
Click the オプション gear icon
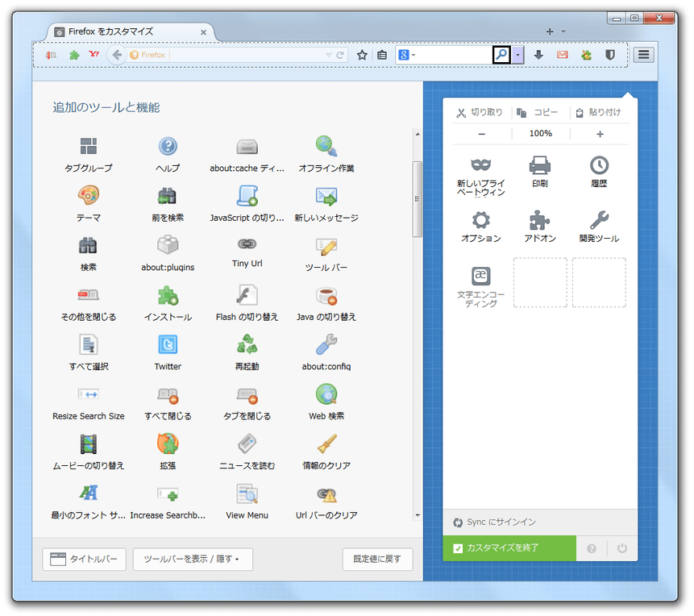pos(480,220)
